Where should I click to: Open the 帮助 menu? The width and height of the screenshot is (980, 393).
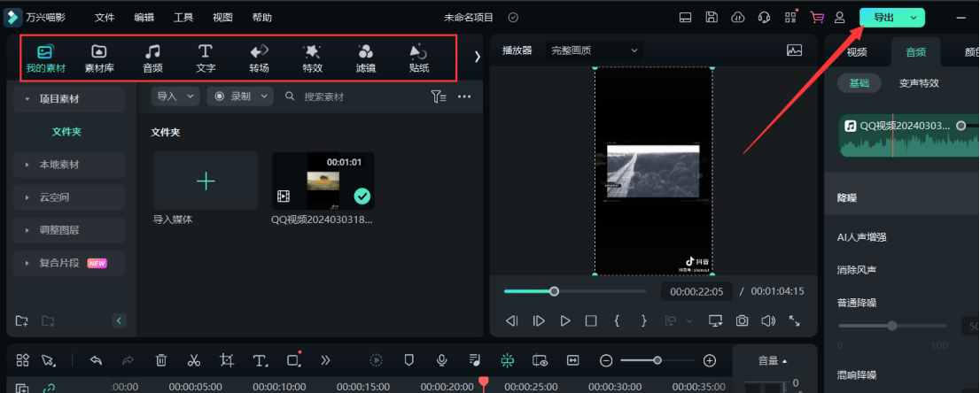click(262, 18)
